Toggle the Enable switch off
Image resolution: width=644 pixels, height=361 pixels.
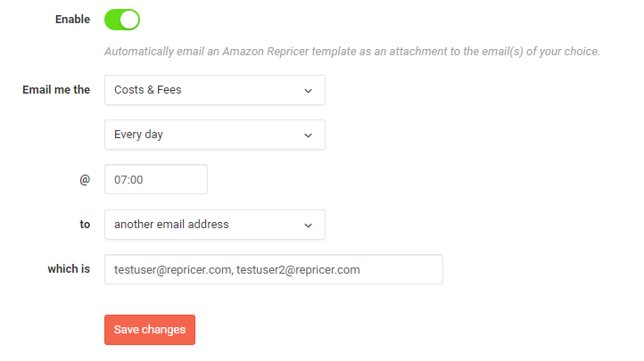click(x=122, y=19)
